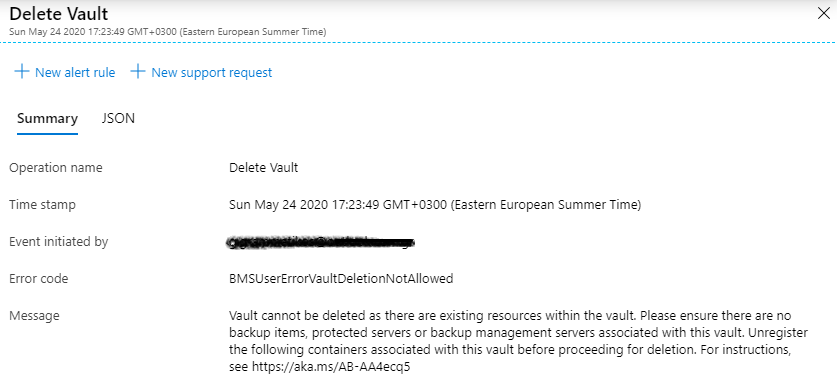Select the New alert rule text link
This screenshot has width=837, height=383.
pyautogui.click(x=75, y=72)
